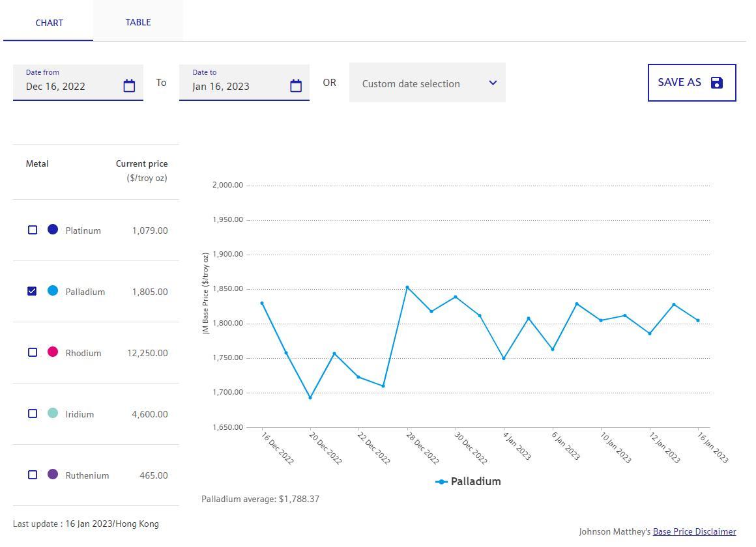The image size is (756, 547).
Task: Select the Ruthenium checkbox
Action: pos(33,475)
